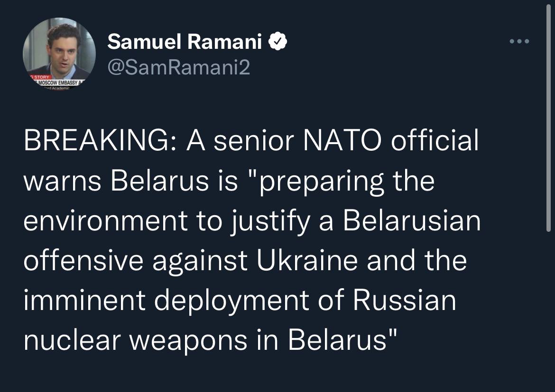Open the three-dot more options menu

click(519, 42)
